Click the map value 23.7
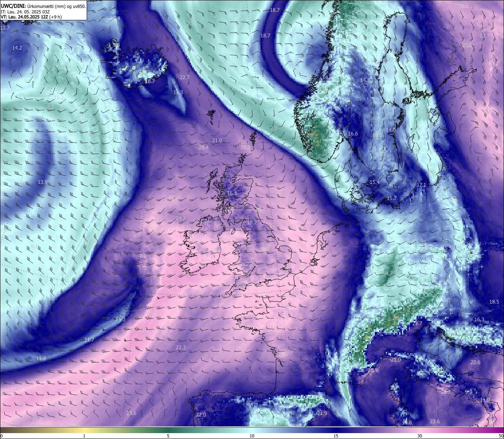This screenshot has height=439, width=504. tap(485, 35)
